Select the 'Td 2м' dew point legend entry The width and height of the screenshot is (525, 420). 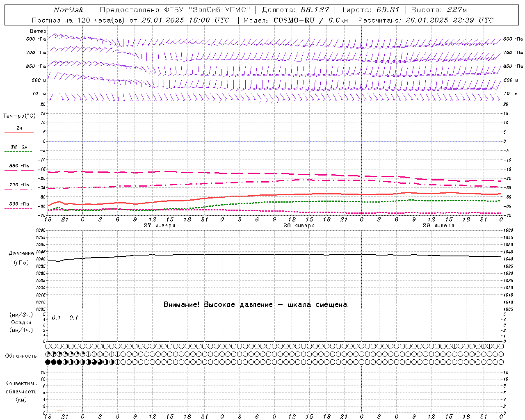coord(19,147)
